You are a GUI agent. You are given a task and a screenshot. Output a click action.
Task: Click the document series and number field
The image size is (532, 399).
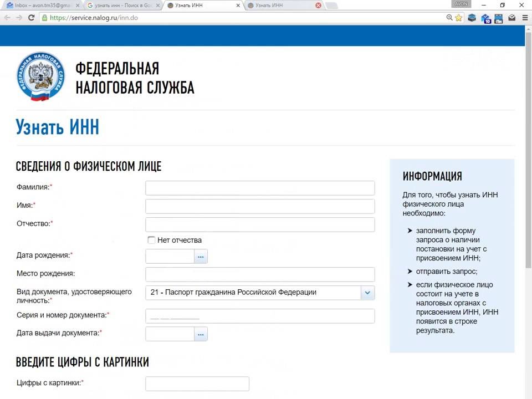point(260,316)
